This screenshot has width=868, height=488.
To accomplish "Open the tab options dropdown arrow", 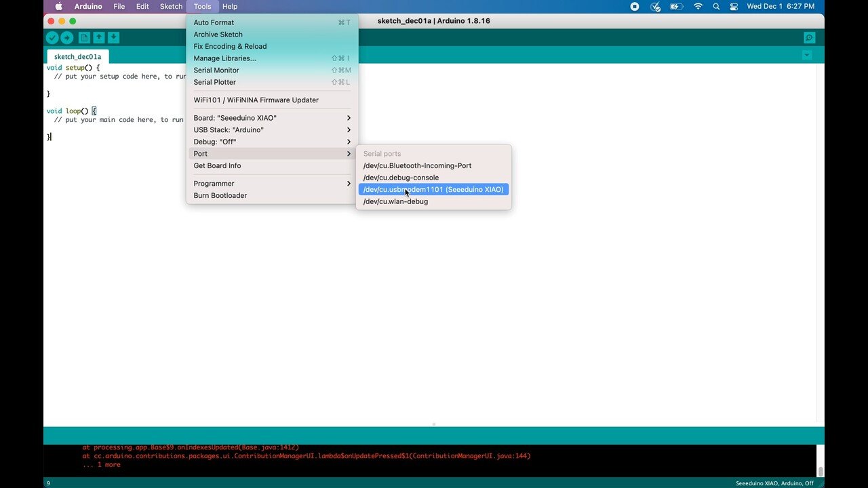I will click(807, 55).
